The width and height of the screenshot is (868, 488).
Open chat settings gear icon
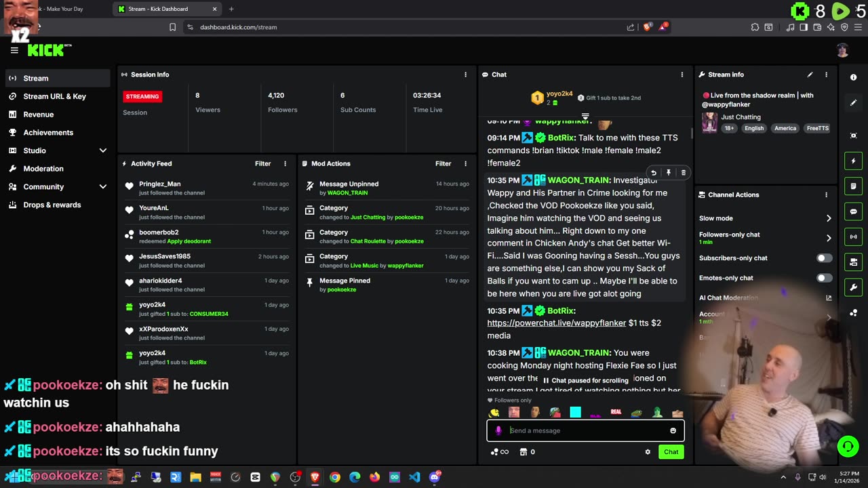(648, 452)
